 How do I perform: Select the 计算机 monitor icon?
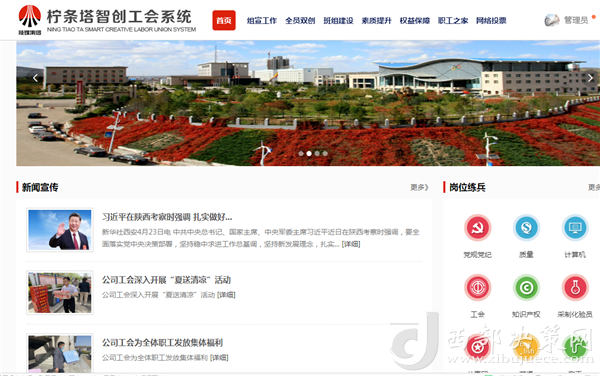click(x=575, y=228)
